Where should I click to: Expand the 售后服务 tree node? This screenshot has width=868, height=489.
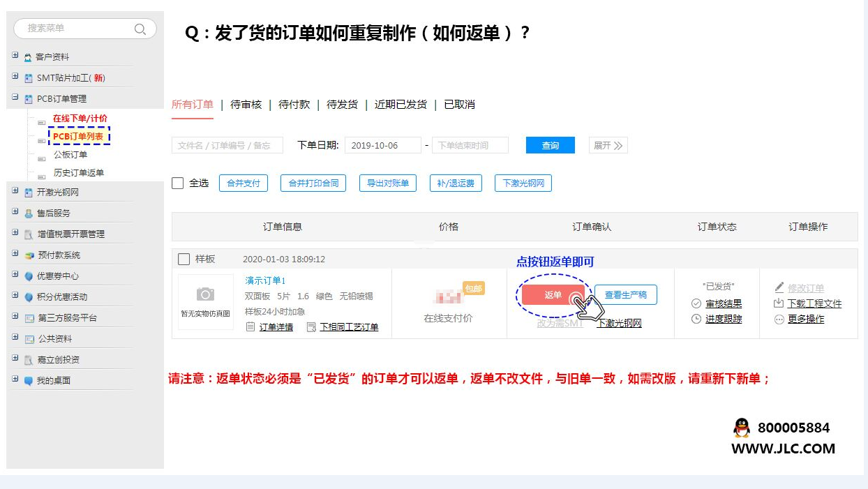click(15, 212)
